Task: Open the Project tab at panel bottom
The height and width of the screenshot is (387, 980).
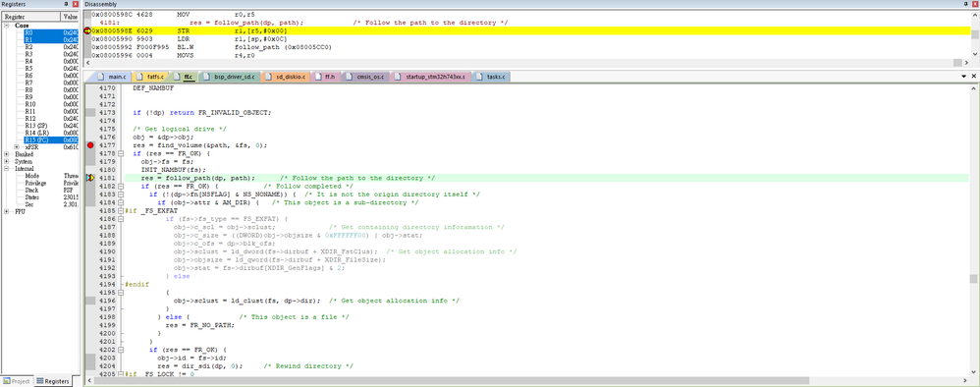Action: [17, 381]
